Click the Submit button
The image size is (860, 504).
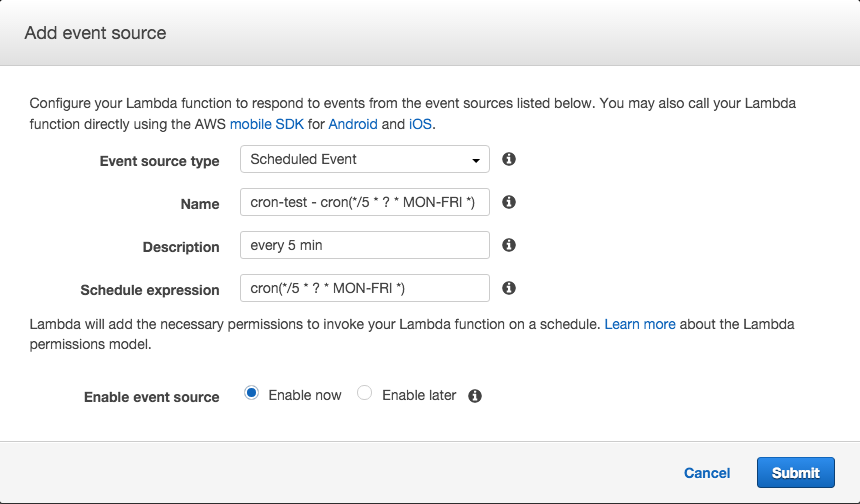[x=796, y=473]
